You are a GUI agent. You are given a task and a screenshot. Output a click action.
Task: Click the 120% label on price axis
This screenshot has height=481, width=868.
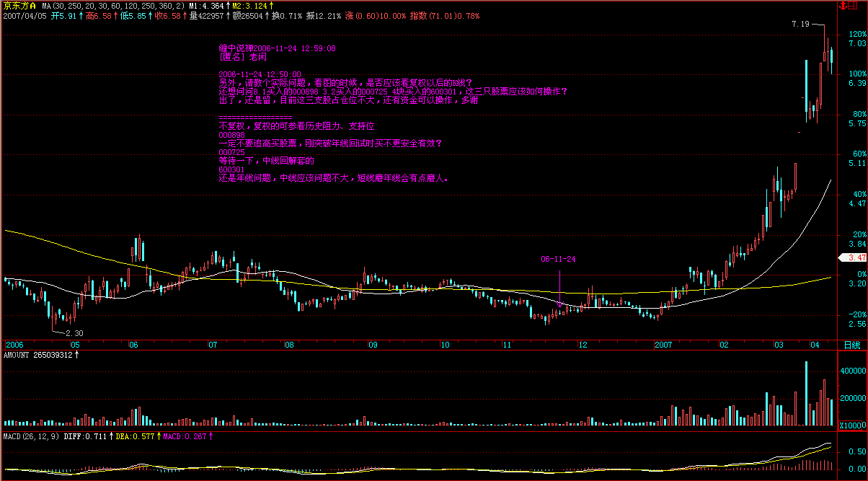click(856, 34)
